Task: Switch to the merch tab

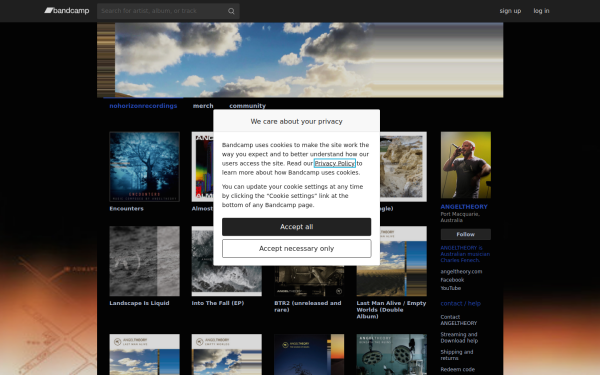Action: coord(203,106)
